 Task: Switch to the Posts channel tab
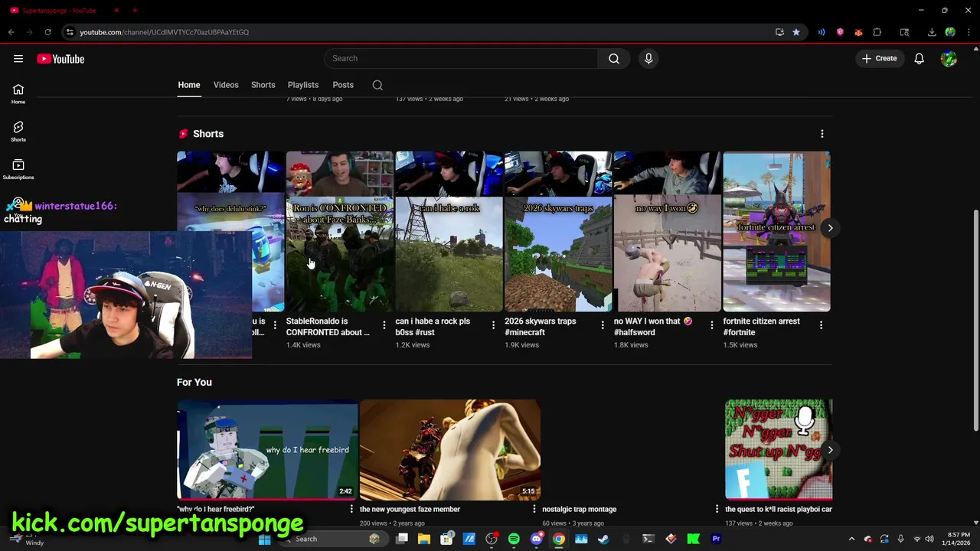click(x=343, y=85)
